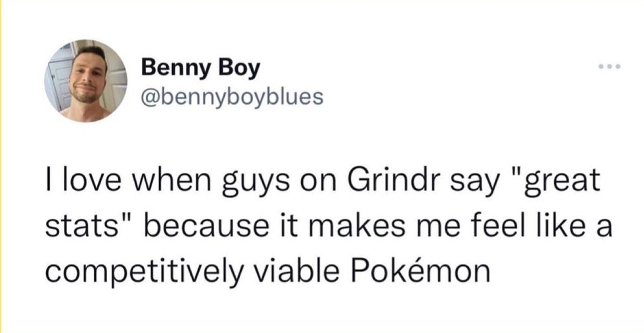Click the word stats" on the second line

[x=91, y=226]
